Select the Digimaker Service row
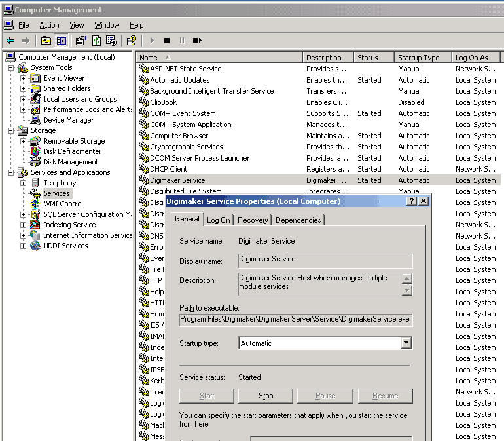504x441 pixels. 318,180
